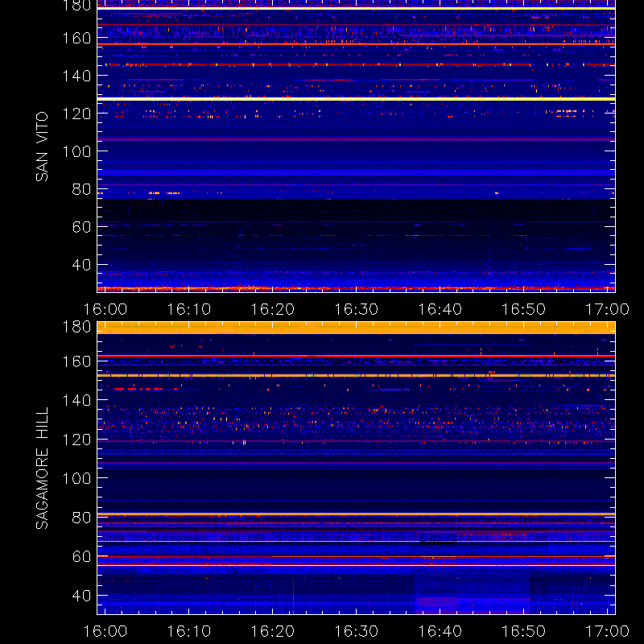
Task: Select the 80 tick label on San Vito plot
Action: (81, 189)
